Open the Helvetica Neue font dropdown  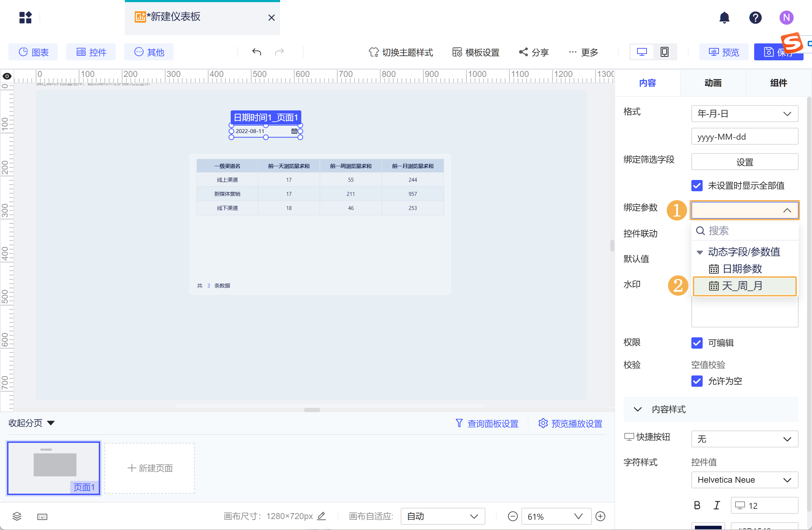coord(744,480)
